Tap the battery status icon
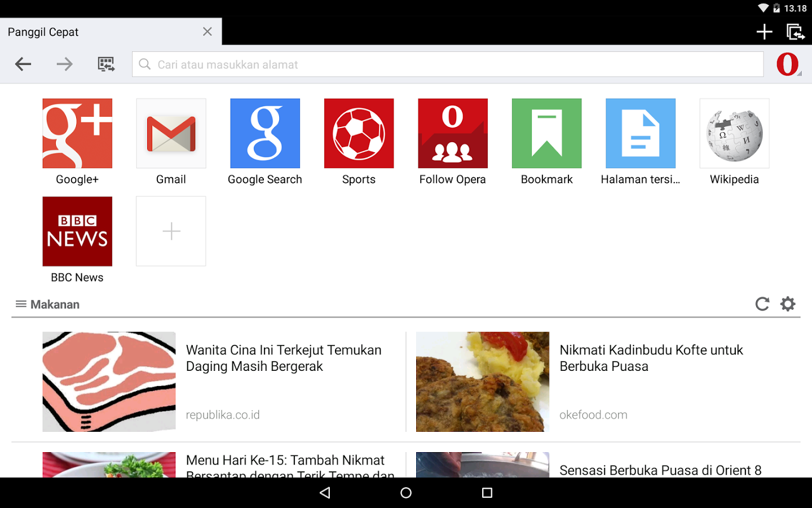The height and width of the screenshot is (508, 812). (x=776, y=8)
